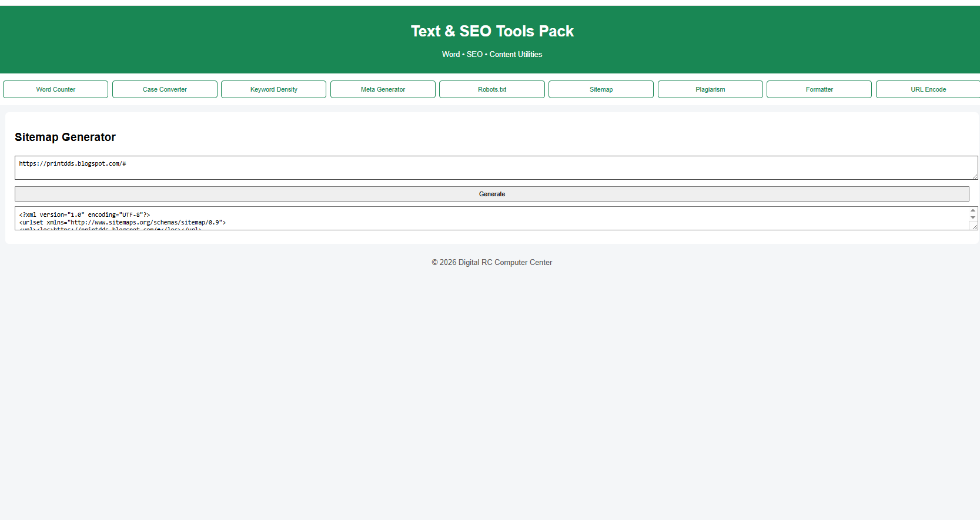Click the Word • SEO • Content Utilities subtitle
The height and width of the screenshot is (520, 980).
point(492,54)
